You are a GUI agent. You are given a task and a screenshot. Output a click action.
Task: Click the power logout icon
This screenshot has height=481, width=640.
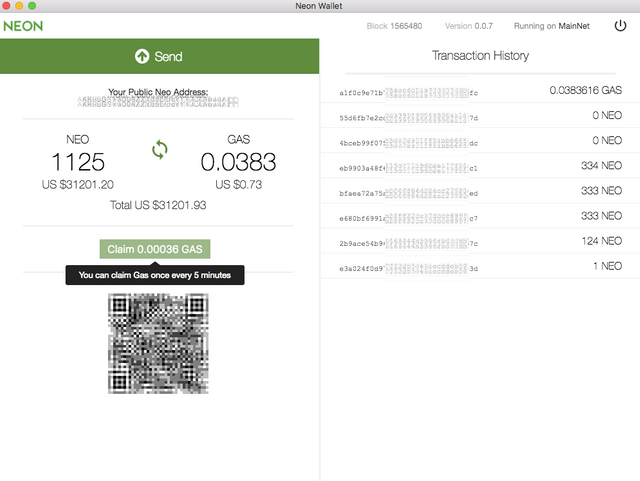pos(620,26)
